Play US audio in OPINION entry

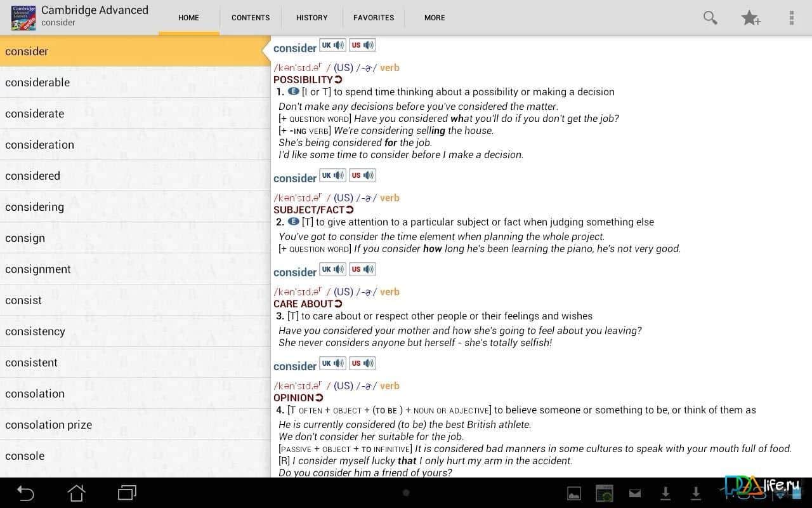363,363
